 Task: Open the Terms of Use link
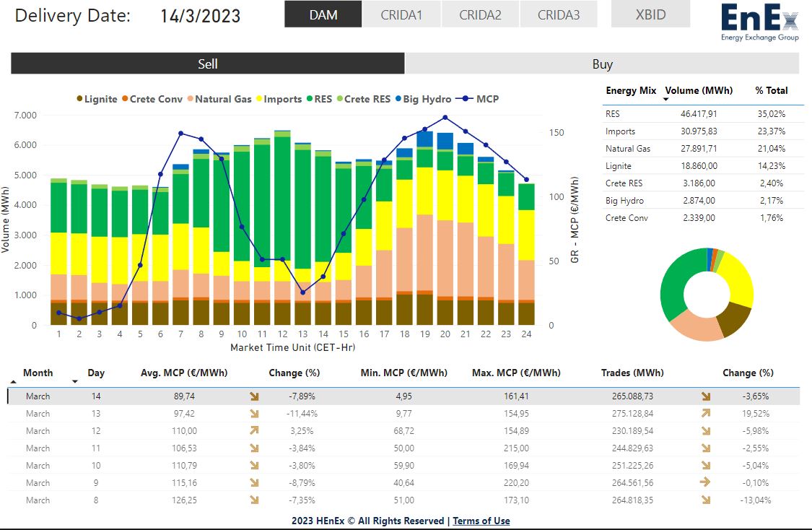481,521
